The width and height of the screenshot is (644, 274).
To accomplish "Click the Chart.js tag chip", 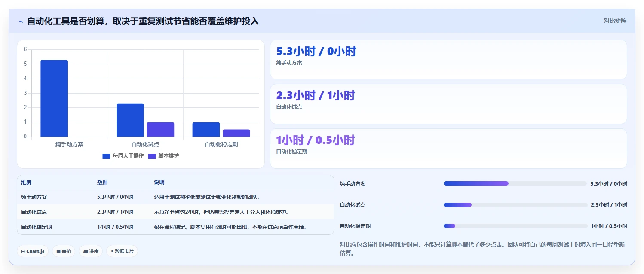I will click(x=33, y=251).
